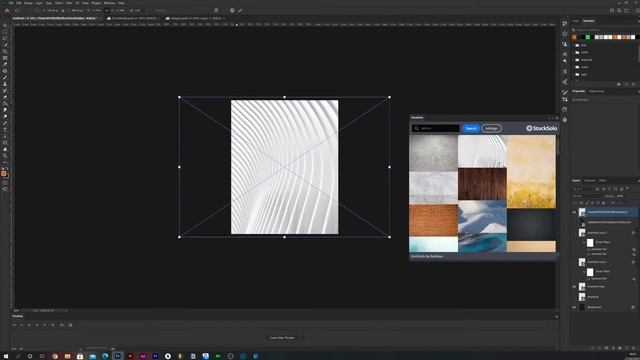The height and width of the screenshot is (360, 640).
Task: Switch to the Adjustments tab
Action: 596,91
